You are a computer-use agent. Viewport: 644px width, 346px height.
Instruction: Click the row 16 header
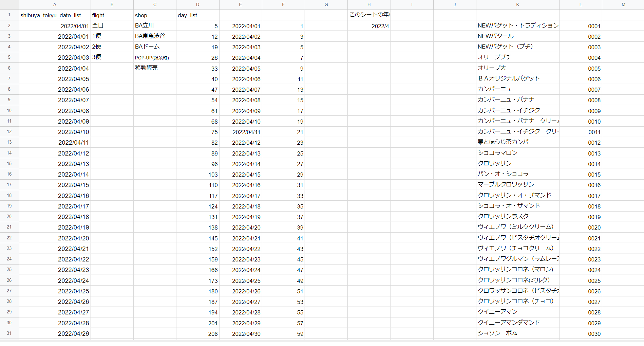click(9, 174)
